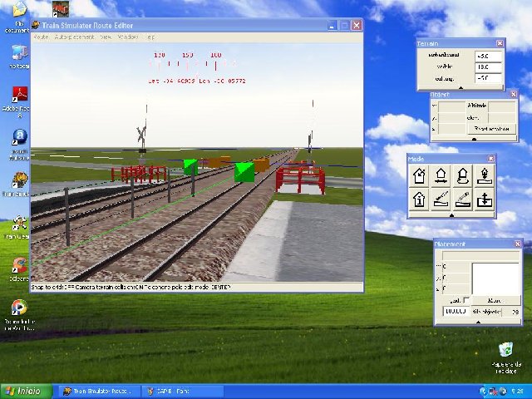This screenshot has width=532, height=399.
Task: Select the raise terrain brush icon
Action: (x=441, y=199)
